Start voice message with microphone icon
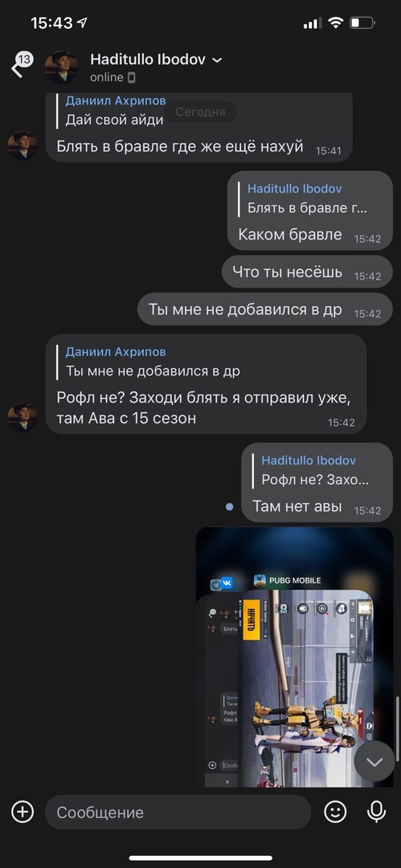This screenshot has width=401, height=868. 377,812
